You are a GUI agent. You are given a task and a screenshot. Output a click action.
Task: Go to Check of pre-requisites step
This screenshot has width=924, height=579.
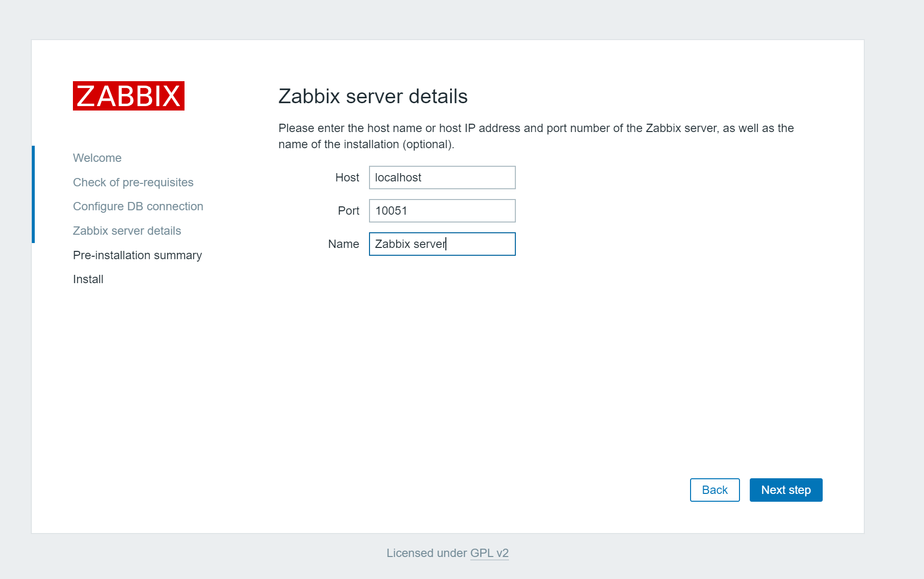coord(133,182)
